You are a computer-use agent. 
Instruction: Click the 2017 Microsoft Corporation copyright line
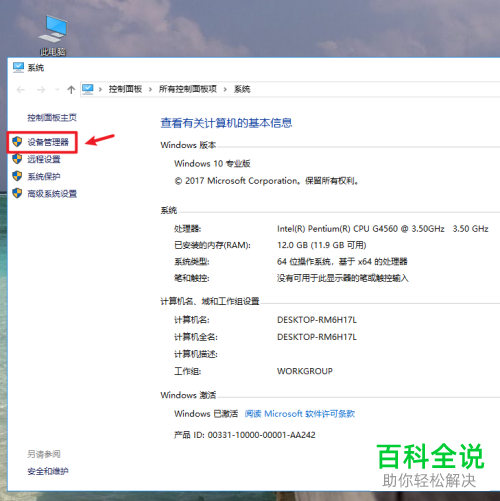pos(266,181)
